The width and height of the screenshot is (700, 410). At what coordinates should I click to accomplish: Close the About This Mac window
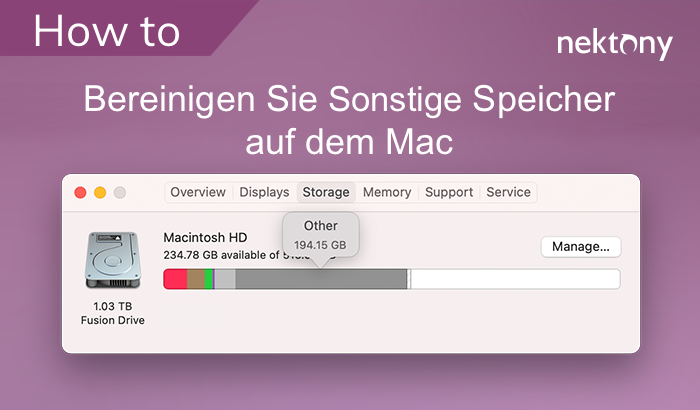81,192
